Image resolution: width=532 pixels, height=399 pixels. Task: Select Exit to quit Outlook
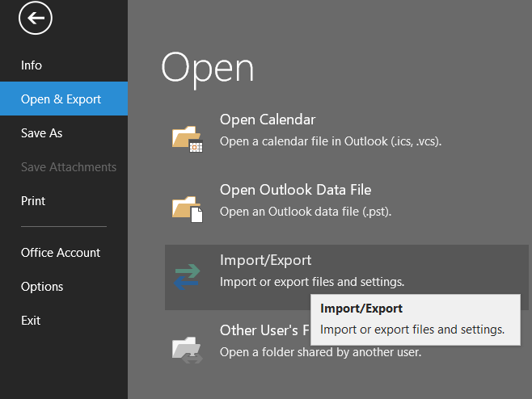[x=31, y=321]
